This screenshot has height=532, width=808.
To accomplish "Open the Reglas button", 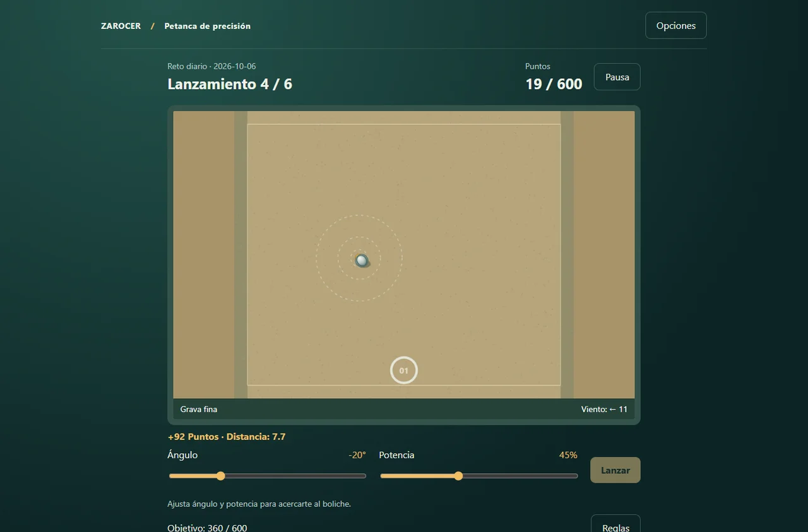I will (x=615, y=525).
